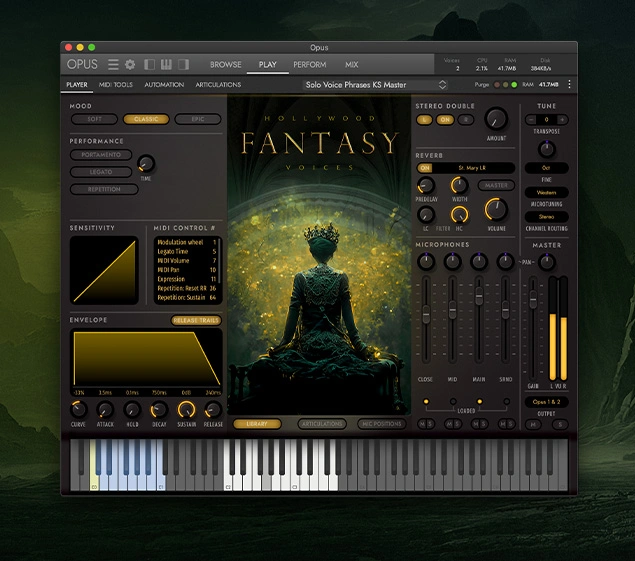Toggle the Close mic loaded indicator

click(426, 401)
